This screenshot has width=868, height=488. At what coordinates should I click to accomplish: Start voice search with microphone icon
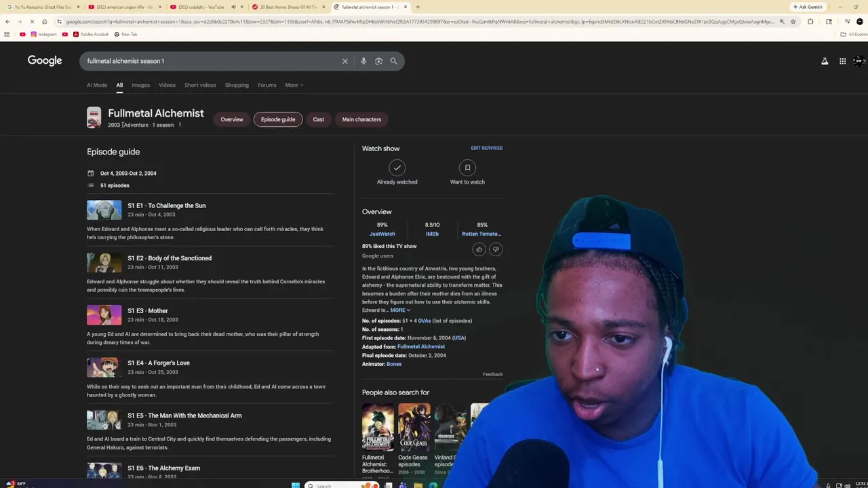pyautogui.click(x=363, y=61)
